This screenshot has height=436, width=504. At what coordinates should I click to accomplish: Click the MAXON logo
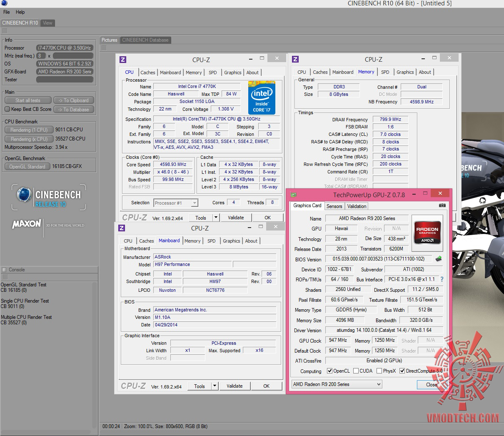coord(27,224)
